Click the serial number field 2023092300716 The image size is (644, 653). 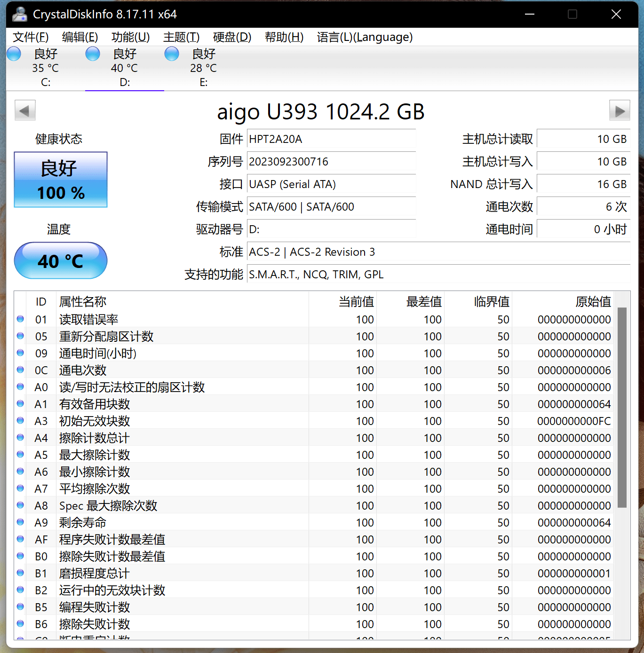point(331,162)
